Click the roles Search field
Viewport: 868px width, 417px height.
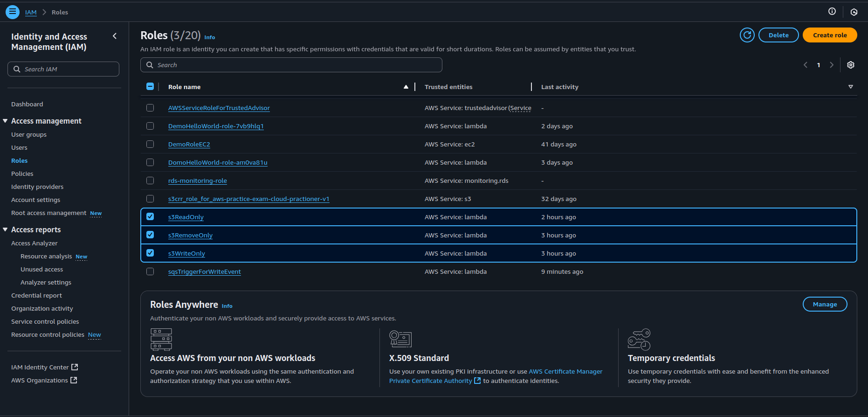pyautogui.click(x=291, y=65)
